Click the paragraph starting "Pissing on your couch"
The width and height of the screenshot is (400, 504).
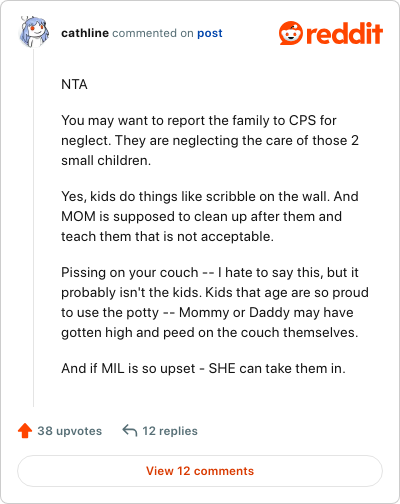[215, 302]
